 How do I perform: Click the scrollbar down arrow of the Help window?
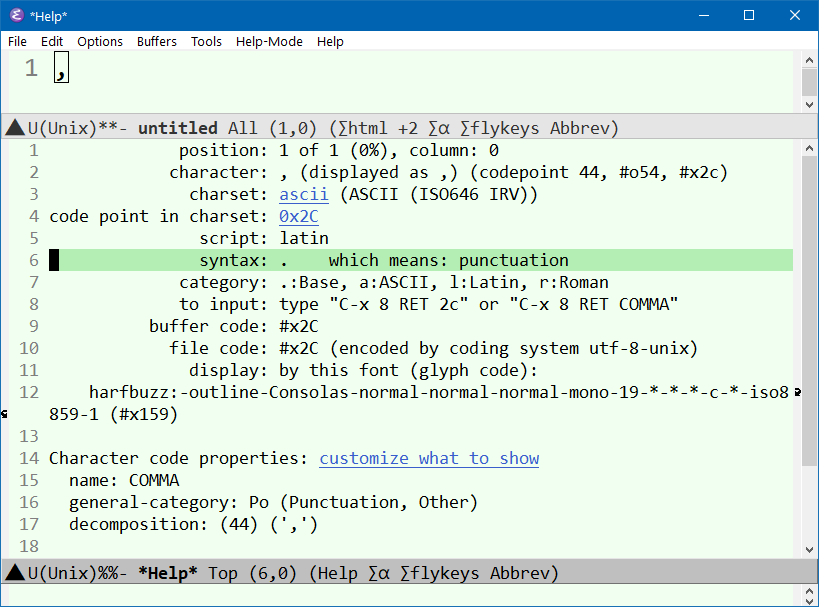point(810,548)
